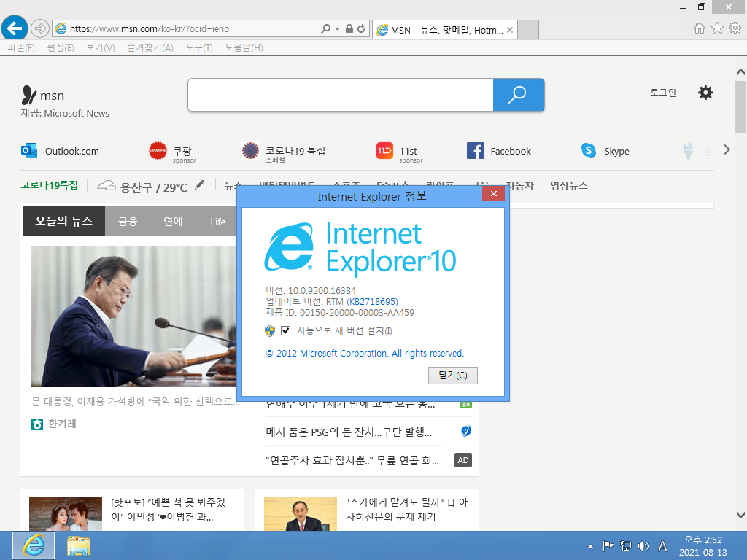Click the Action Center flag icon
The image size is (747, 560).
coord(608,545)
